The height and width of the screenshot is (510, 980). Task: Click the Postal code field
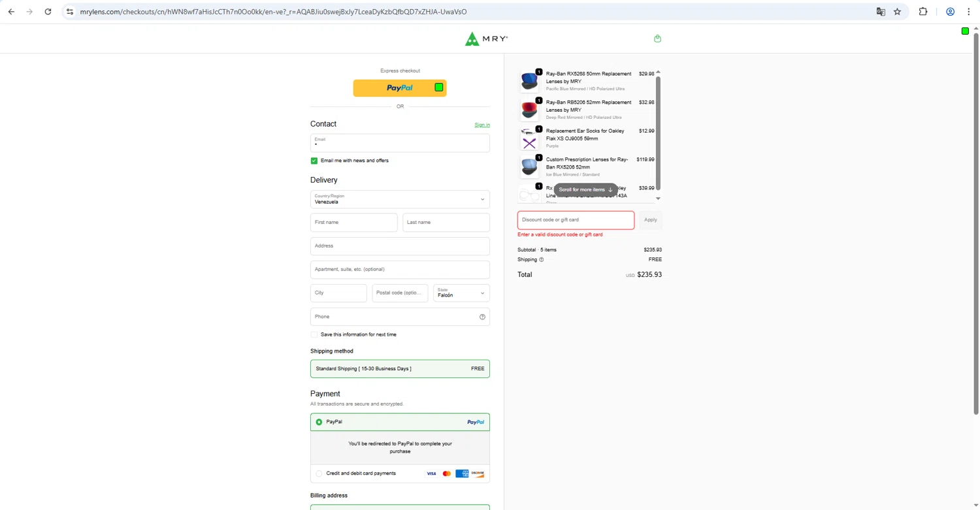coord(400,293)
